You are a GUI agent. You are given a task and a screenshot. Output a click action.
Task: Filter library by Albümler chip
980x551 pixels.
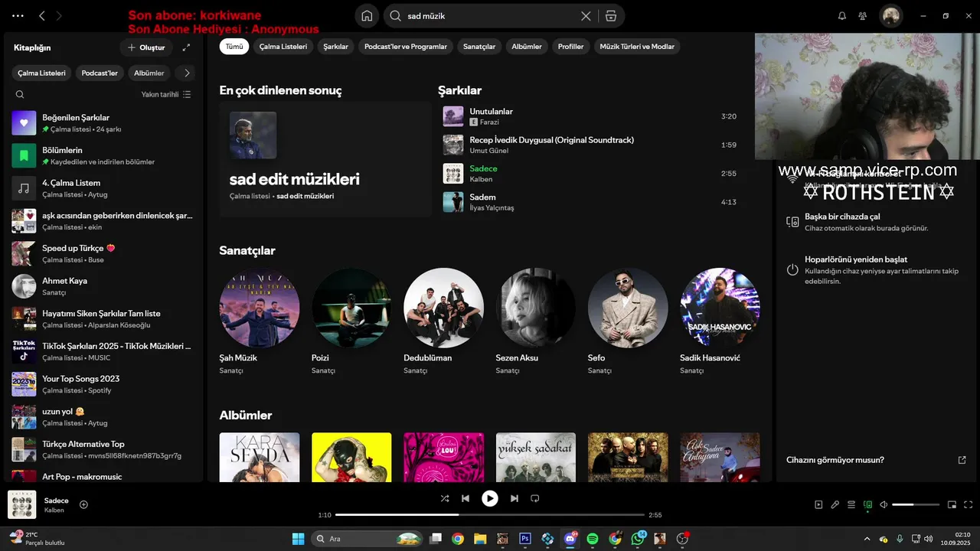coord(149,73)
